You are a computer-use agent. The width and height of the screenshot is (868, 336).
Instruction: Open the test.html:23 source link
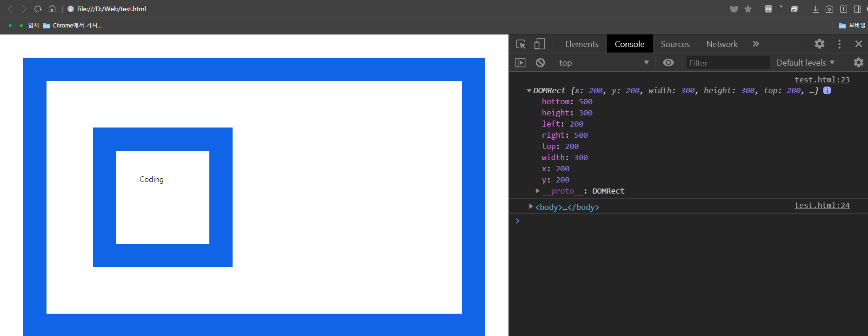coord(822,80)
